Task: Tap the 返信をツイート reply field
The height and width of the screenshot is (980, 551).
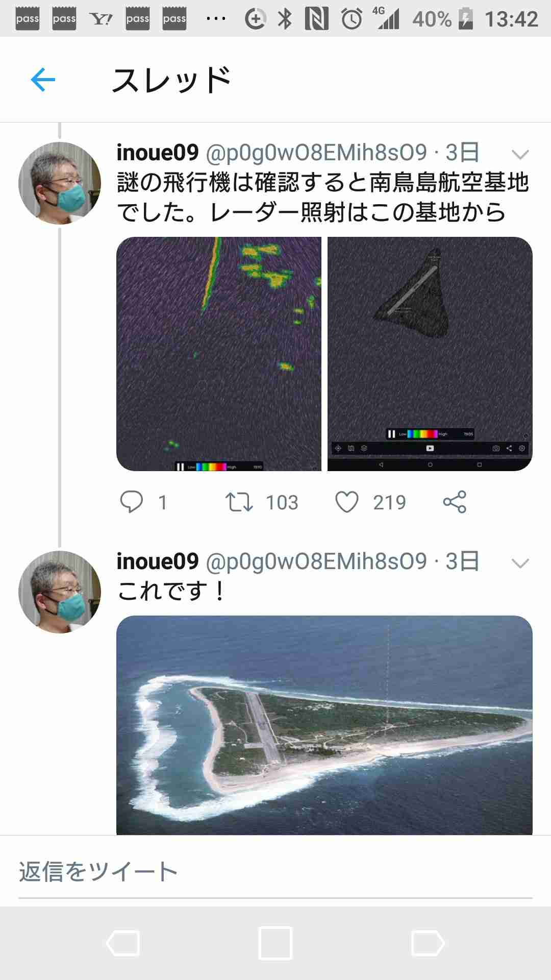Action: tap(275, 872)
